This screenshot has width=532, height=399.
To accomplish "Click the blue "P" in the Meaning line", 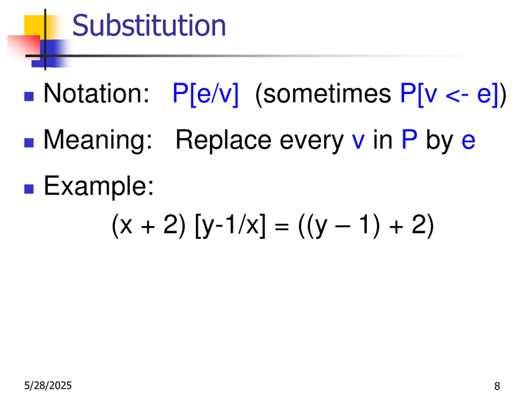I will coord(409,139).
